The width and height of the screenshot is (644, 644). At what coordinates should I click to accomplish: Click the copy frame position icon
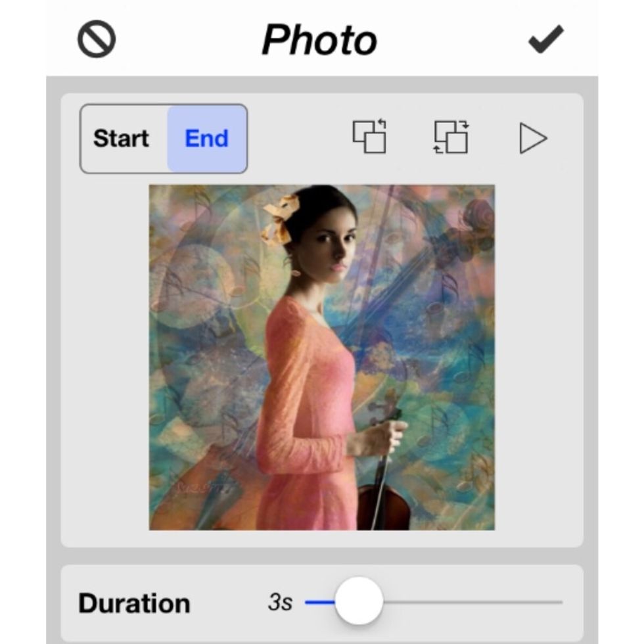pos(369,137)
